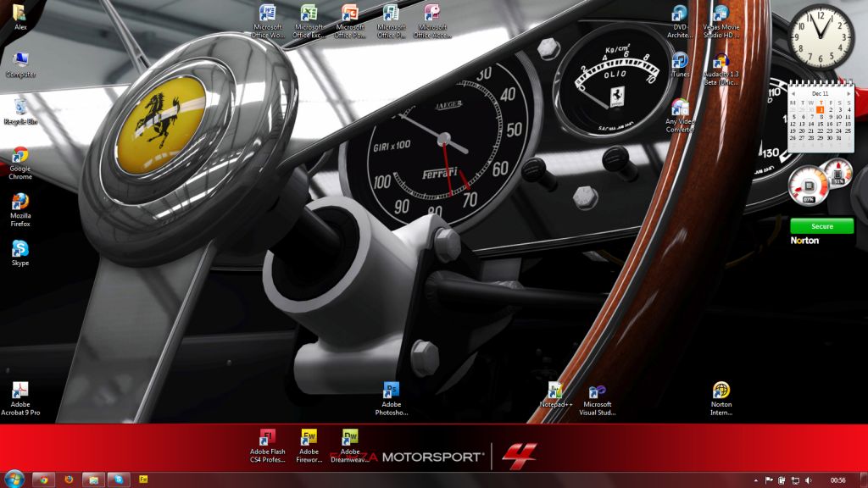Viewport: 868px width, 488px height.
Task: Launch Skype from the desktop shortcut
Action: tap(20, 252)
